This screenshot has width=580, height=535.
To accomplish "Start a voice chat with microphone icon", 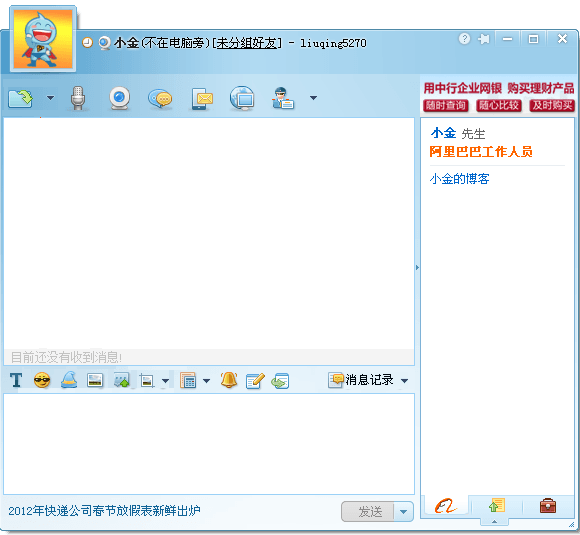I will click(x=78, y=98).
